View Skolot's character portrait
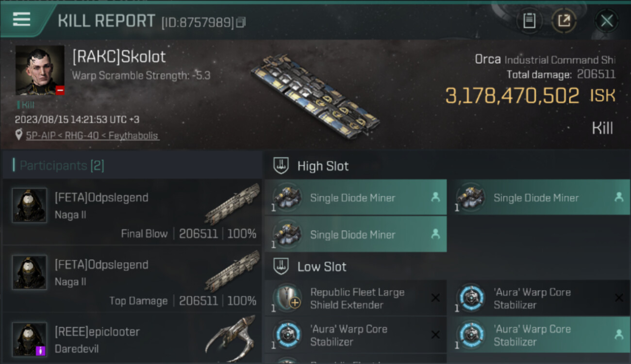This screenshot has height=364, width=631. (x=40, y=70)
